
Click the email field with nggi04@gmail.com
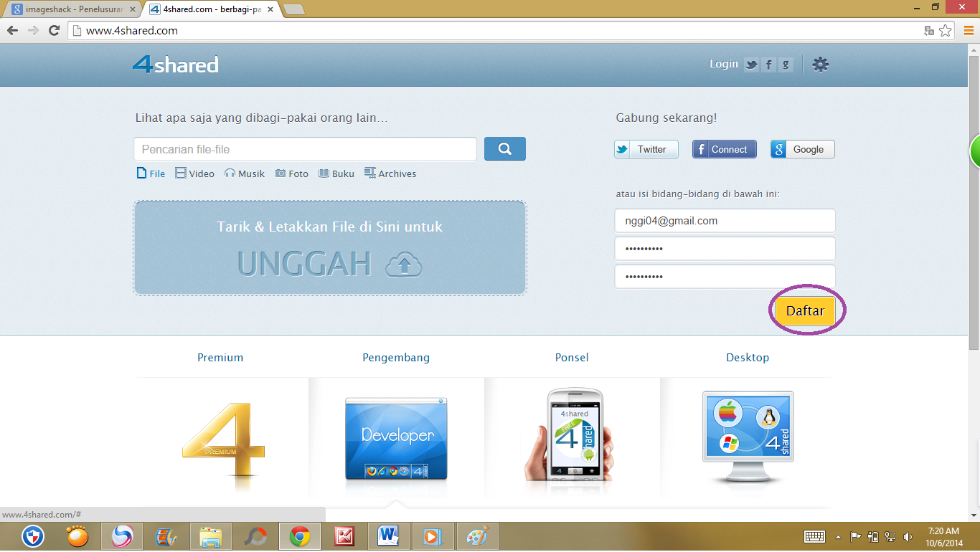725,221
